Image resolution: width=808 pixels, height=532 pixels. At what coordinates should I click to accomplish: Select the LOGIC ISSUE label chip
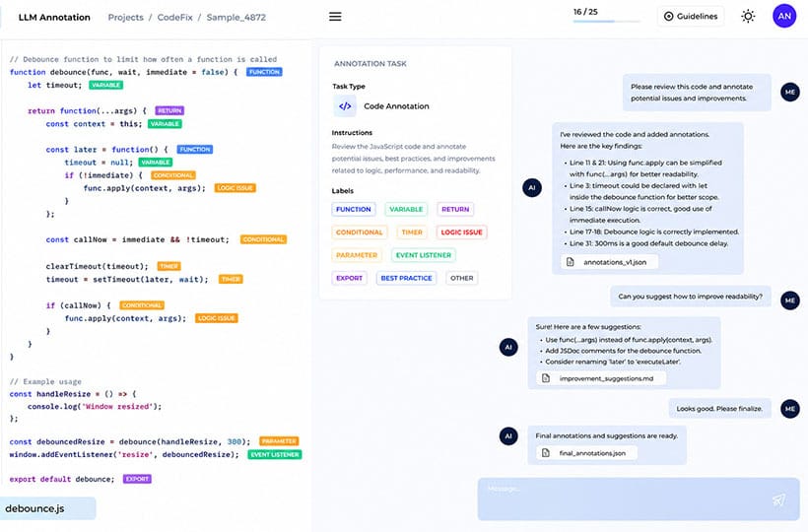coord(462,233)
